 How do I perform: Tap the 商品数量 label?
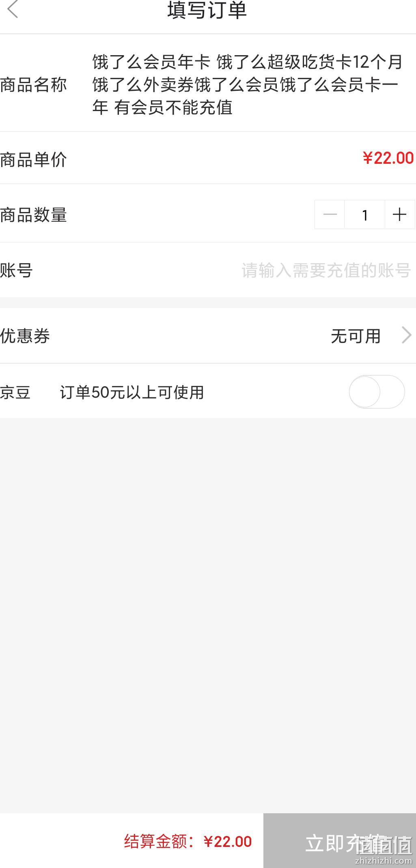[x=33, y=215]
